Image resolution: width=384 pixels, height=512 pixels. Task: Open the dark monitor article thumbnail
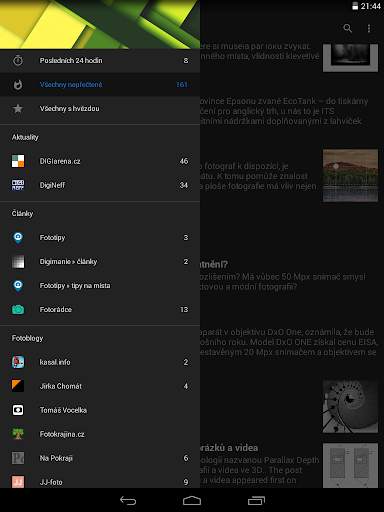tap(350, 58)
